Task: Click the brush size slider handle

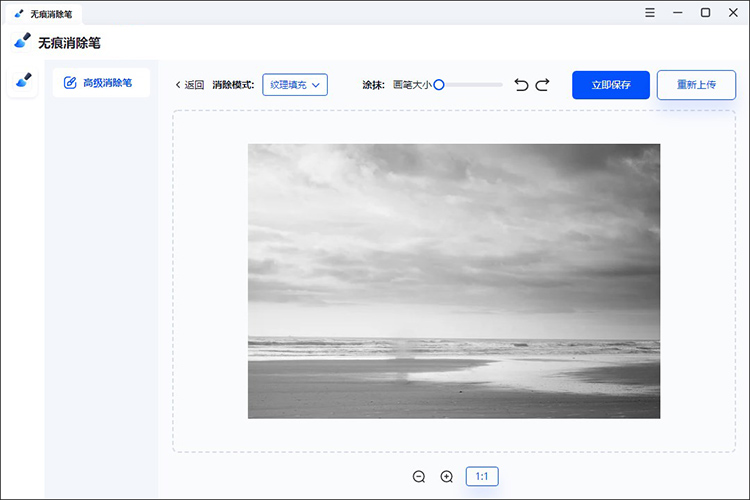Action: click(439, 85)
